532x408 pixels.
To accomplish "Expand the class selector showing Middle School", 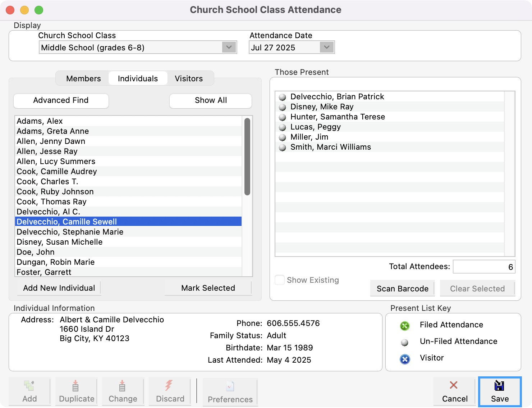I will (229, 47).
